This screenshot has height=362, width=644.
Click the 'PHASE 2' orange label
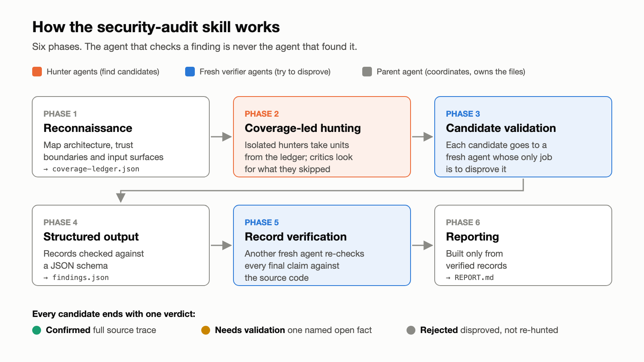[x=262, y=114]
